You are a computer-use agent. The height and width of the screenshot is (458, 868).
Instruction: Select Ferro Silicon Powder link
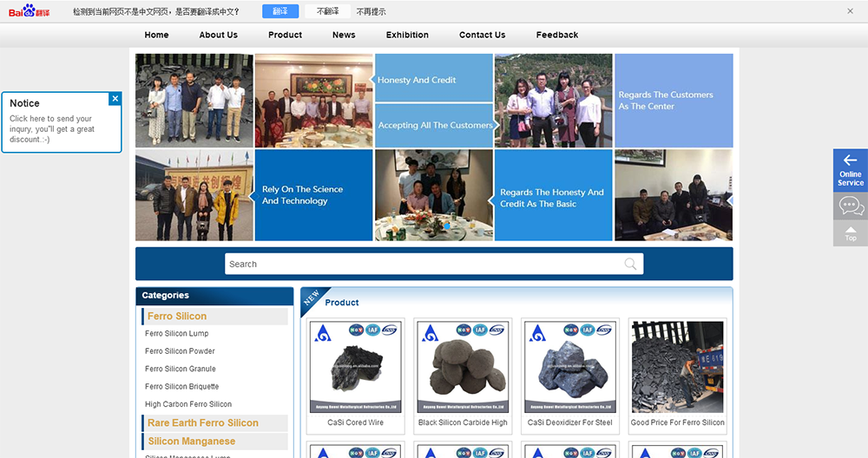click(x=180, y=351)
